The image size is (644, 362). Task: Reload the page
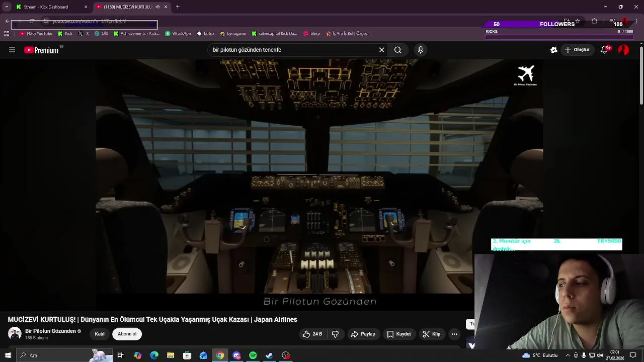point(31,21)
